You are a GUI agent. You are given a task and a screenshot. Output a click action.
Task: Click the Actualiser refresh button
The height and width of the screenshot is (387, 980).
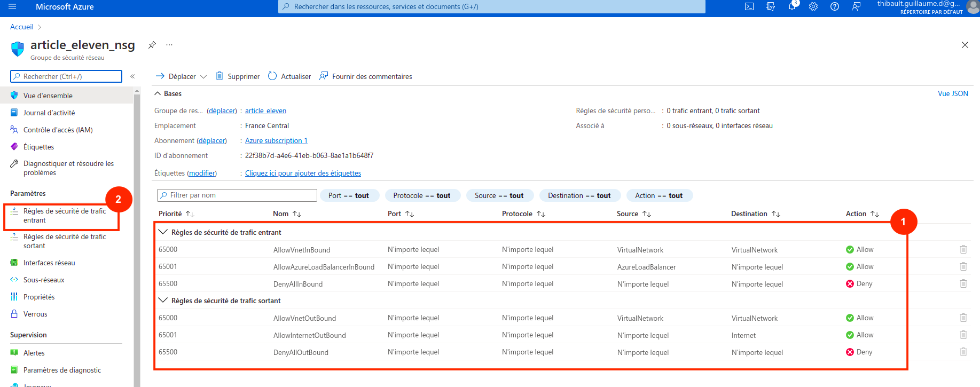pyautogui.click(x=289, y=76)
